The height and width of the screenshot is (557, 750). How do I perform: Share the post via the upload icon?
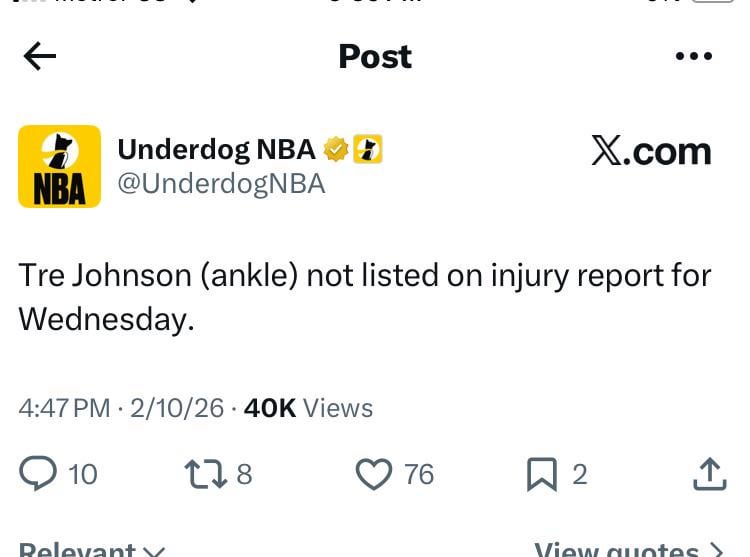tap(709, 474)
